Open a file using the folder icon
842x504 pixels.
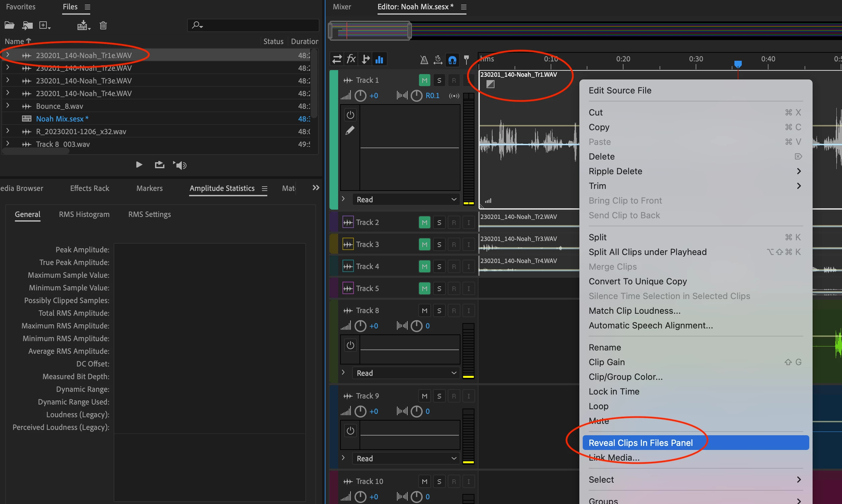pos(9,25)
